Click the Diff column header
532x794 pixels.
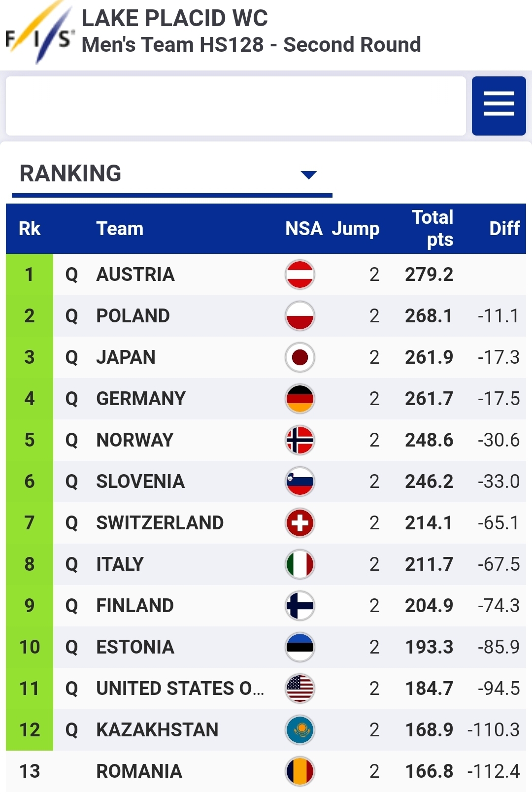pyautogui.click(x=504, y=228)
